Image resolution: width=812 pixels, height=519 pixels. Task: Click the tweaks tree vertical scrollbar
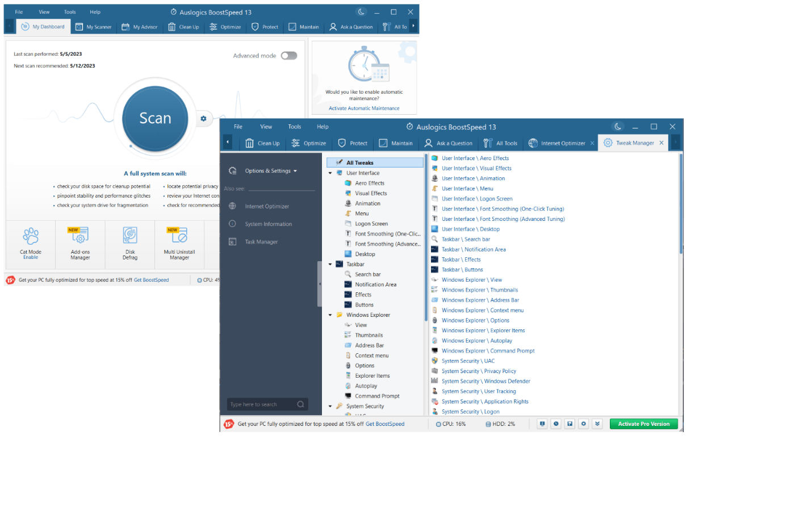[425, 238]
